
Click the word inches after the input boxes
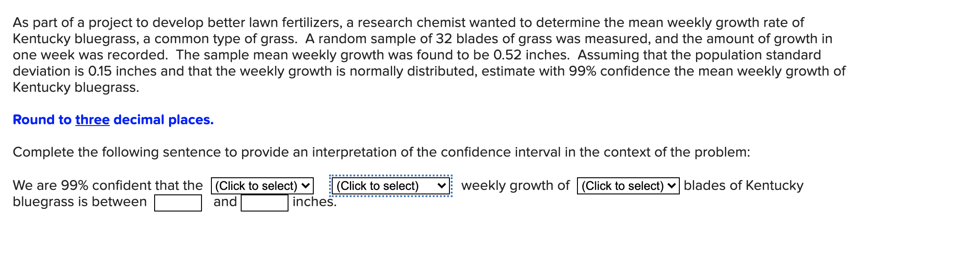click(x=313, y=202)
